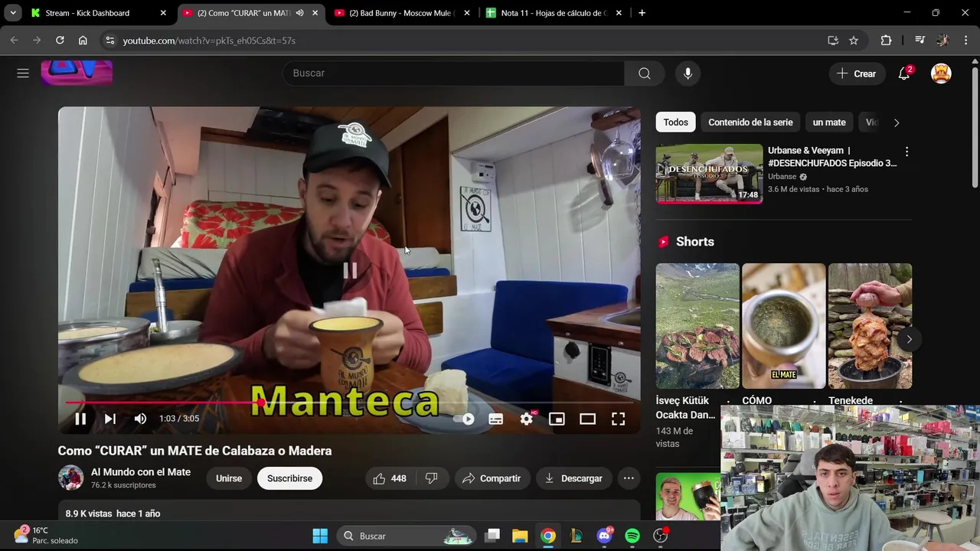The height and width of the screenshot is (551, 980).
Task: Open the DESENCHUFADOS video thumbnail
Action: [709, 174]
